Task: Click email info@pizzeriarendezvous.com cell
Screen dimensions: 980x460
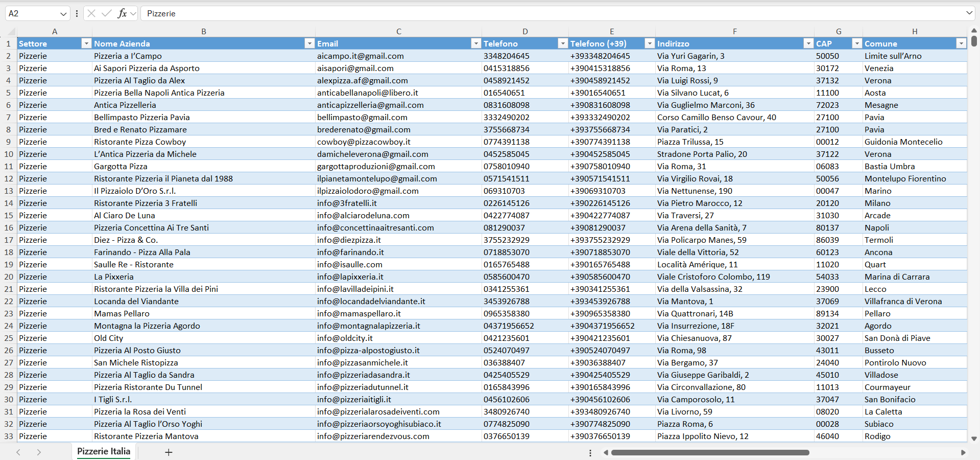Action: click(398, 436)
